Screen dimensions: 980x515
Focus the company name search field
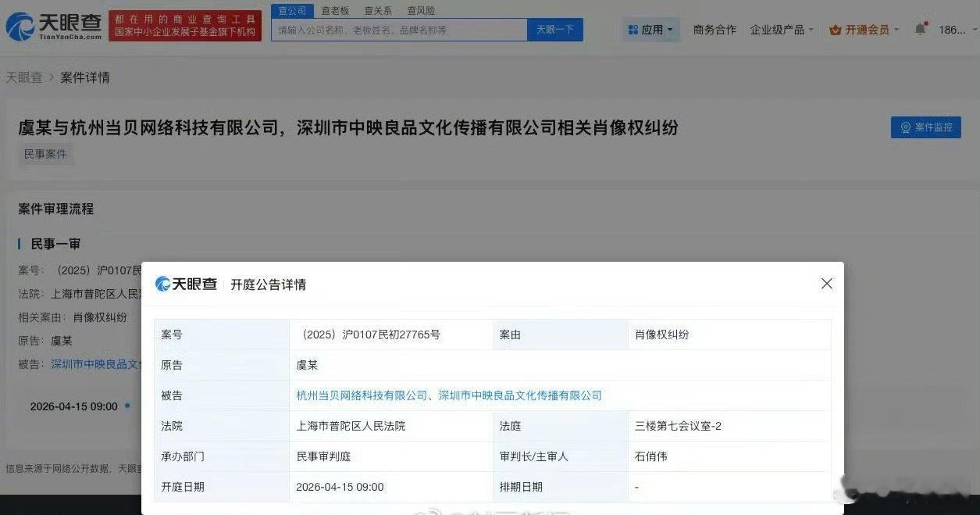click(399, 30)
